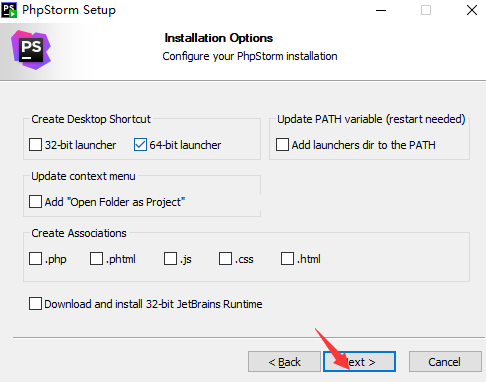Close the PhpStorm Setup window

pos(472,10)
